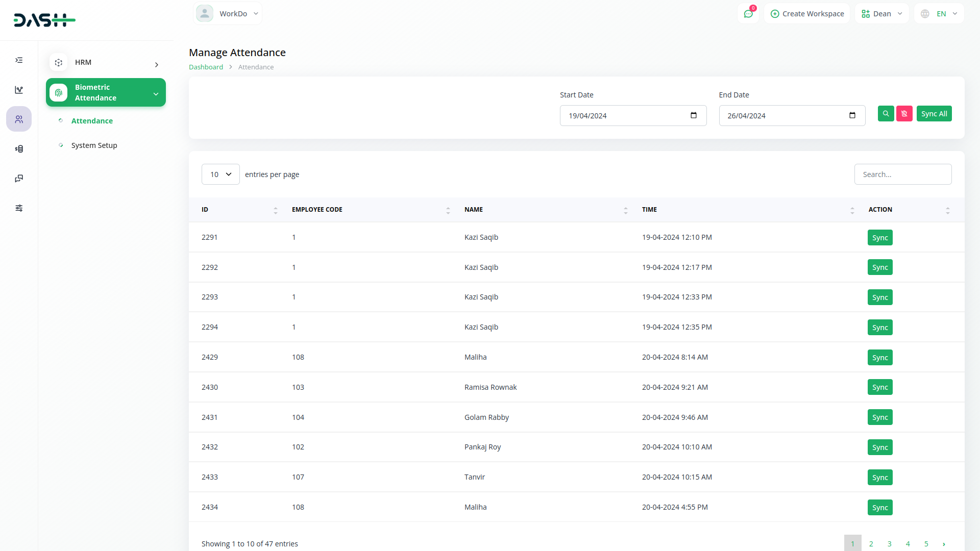The image size is (980, 551).
Task: Click the table Search input field
Action: (x=902, y=174)
